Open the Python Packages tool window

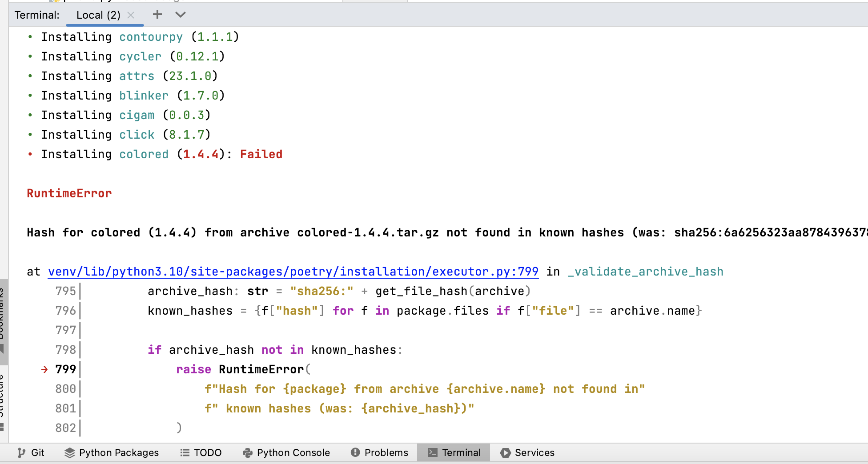112,452
